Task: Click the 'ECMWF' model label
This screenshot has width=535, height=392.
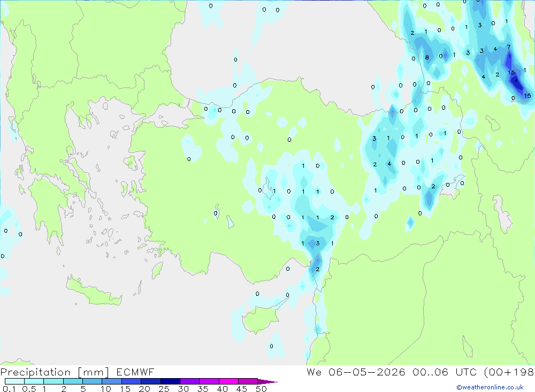Action: click(x=135, y=372)
